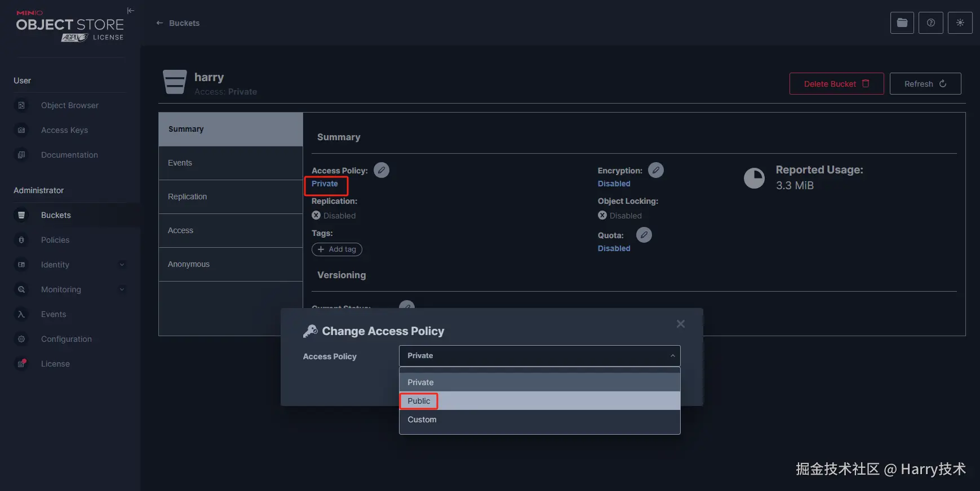Open the object browser folder icon in header
Viewport: 980px width, 491px height.
(x=902, y=23)
